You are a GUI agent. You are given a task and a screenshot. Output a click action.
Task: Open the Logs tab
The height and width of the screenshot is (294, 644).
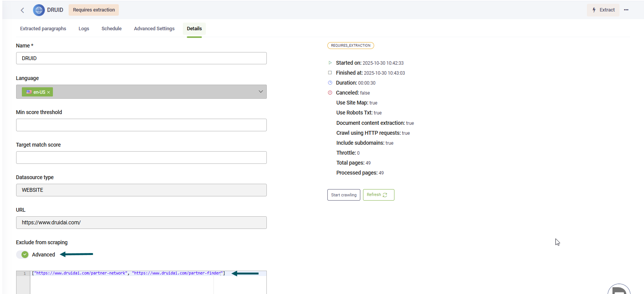pos(84,29)
